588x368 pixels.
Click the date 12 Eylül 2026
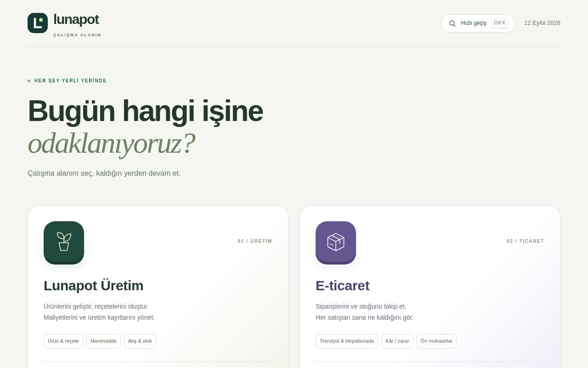tap(542, 23)
